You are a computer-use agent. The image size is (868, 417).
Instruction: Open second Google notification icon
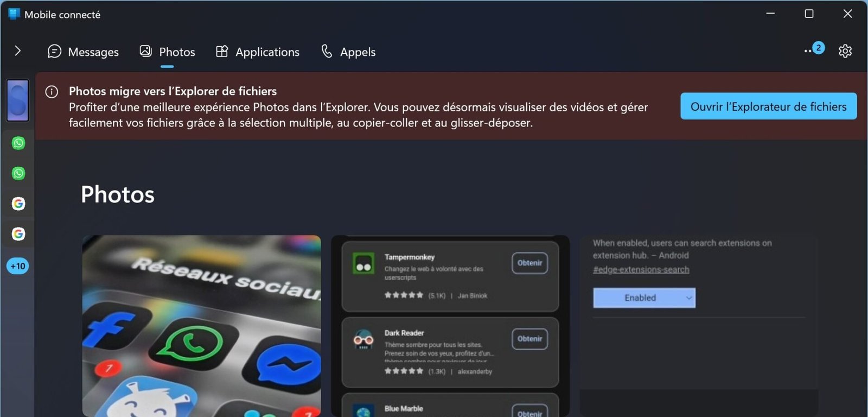coord(18,234)
